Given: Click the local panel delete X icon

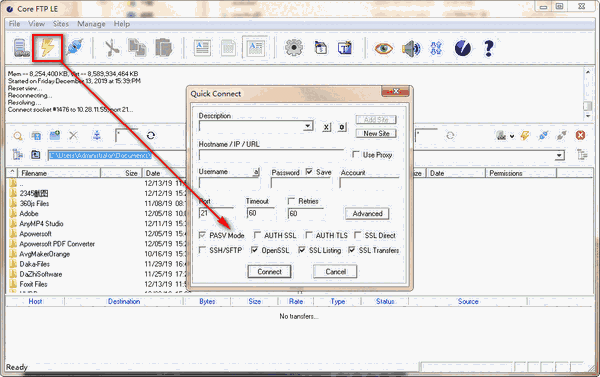Looking at the screenshot, I should point(73,135).
